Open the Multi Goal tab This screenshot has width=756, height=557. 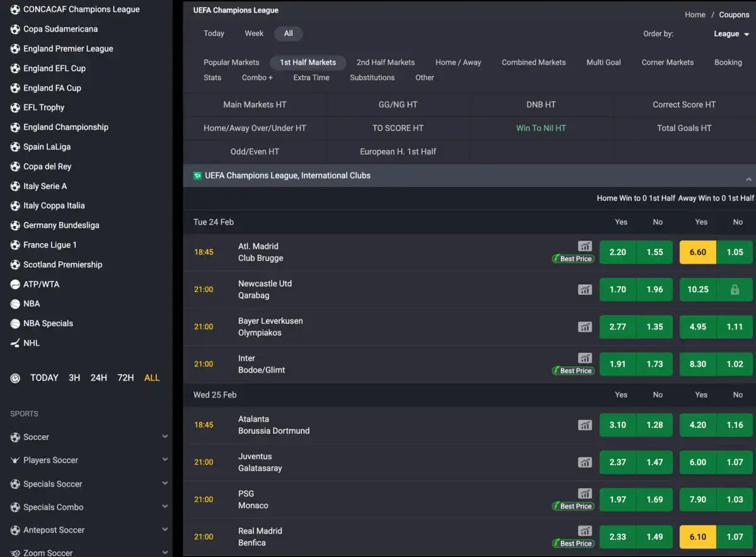[604, 62]
